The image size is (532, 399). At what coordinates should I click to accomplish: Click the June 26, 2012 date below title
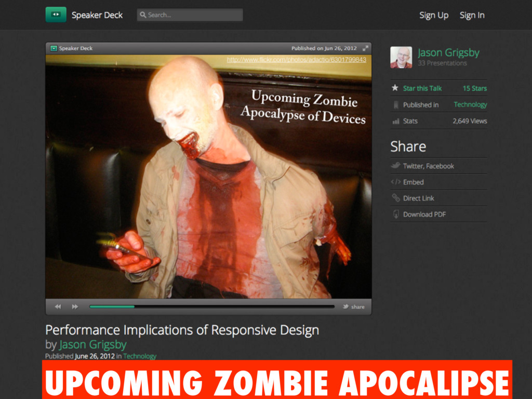click(x=95, y=356)
